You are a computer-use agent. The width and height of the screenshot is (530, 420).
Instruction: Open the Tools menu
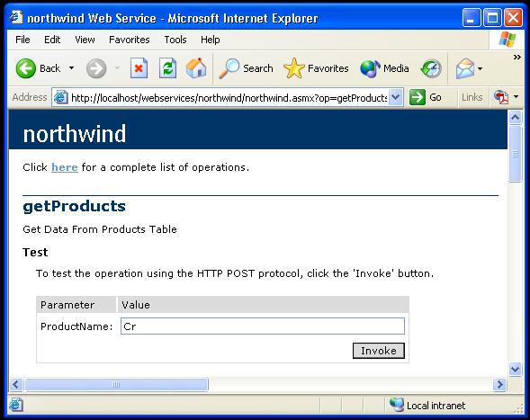tap(175, 40)
